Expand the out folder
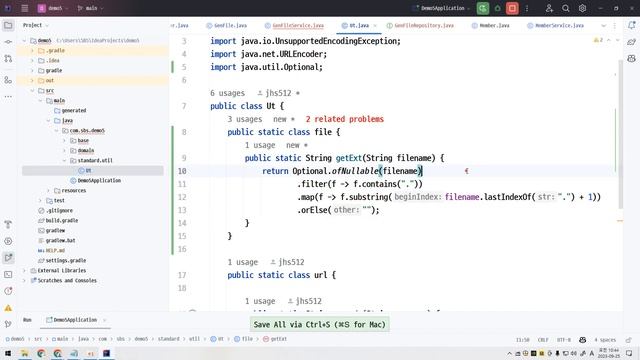This screenshot has width=640, height=360. click(x=32, y=80)
